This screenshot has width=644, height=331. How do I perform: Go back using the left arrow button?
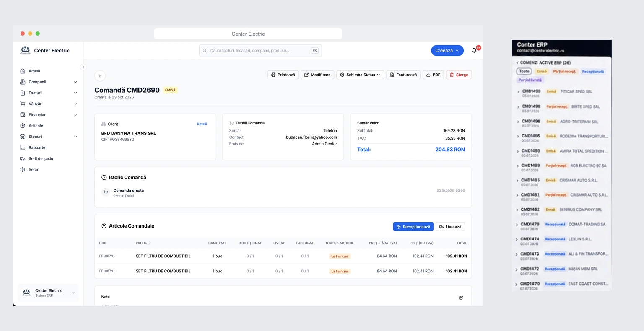(100, 76)
